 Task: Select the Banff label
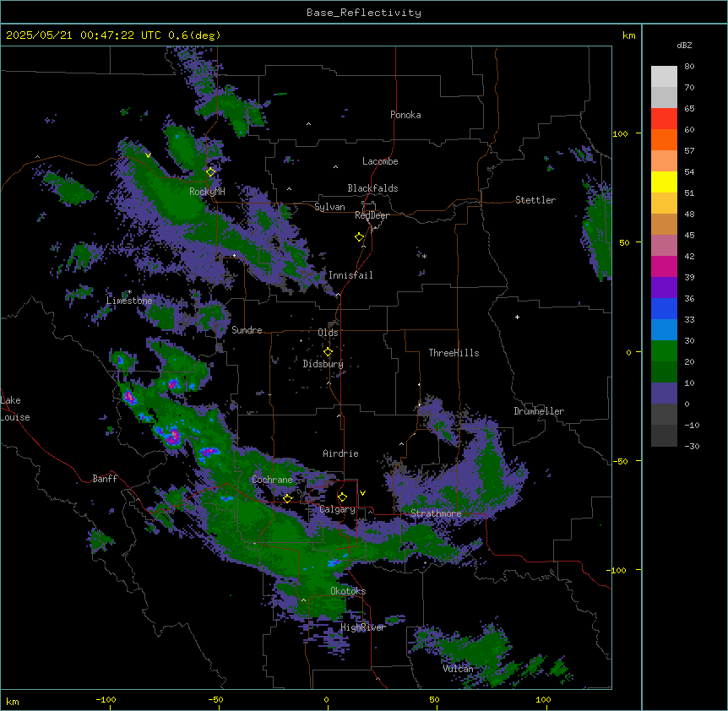[x=105, y=479]
